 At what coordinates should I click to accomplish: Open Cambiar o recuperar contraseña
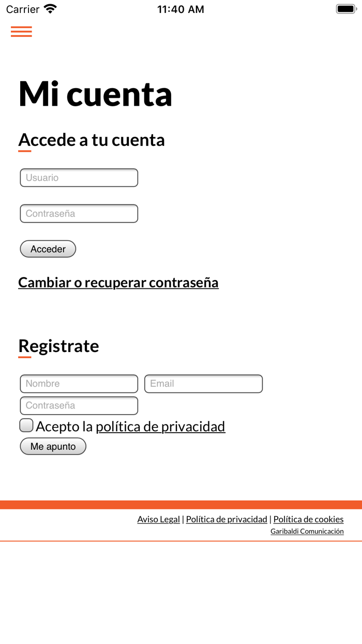(118, 283)
